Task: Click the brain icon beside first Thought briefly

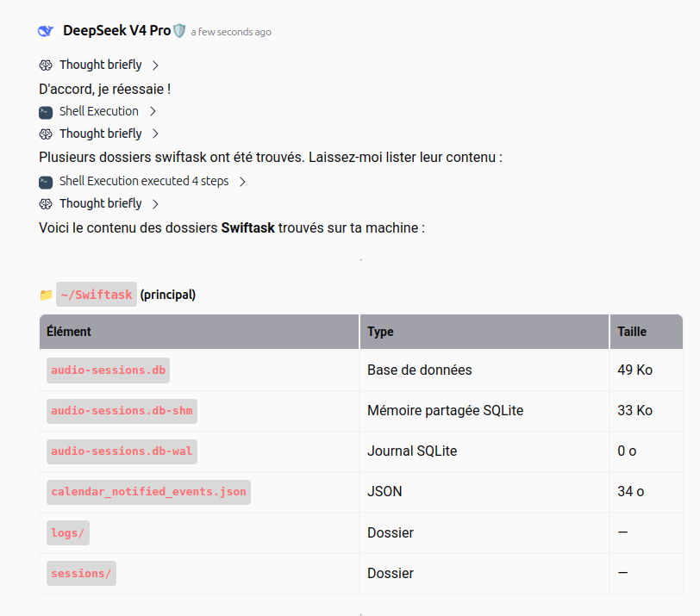Action: coord(46,65)
